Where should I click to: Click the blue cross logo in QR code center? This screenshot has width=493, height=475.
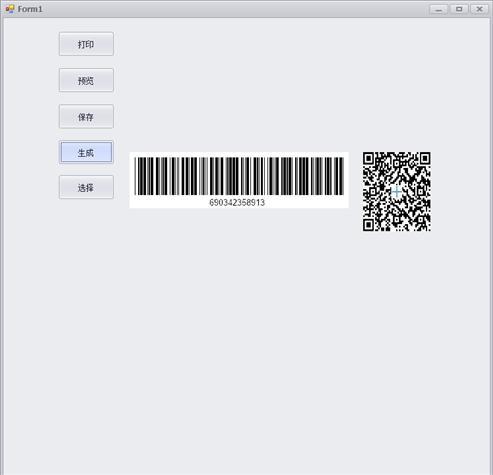pos(396,192)
